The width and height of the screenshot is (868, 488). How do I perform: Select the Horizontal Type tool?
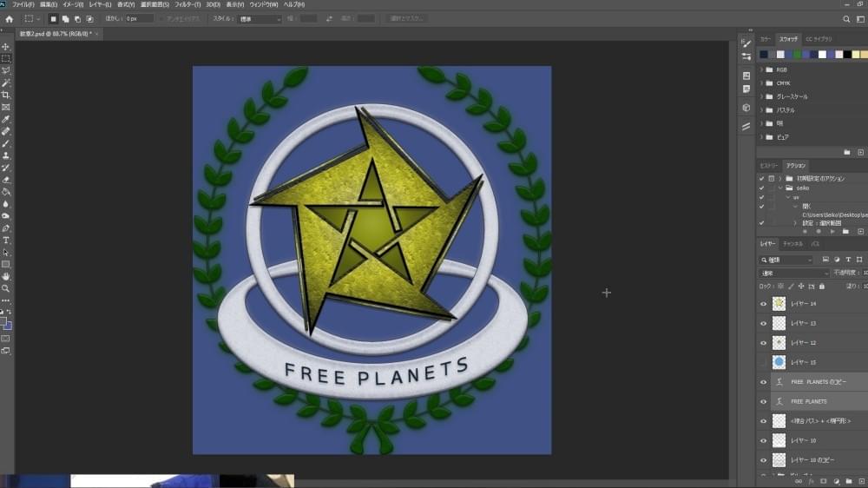pyautogui.click(x=5, y=241)
